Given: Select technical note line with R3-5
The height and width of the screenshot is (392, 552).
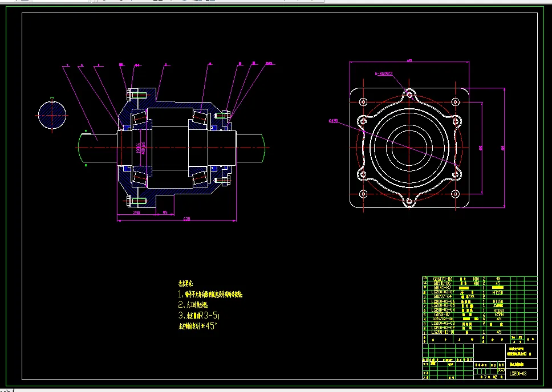Looking at the screenshot, I should click(199, 315).
